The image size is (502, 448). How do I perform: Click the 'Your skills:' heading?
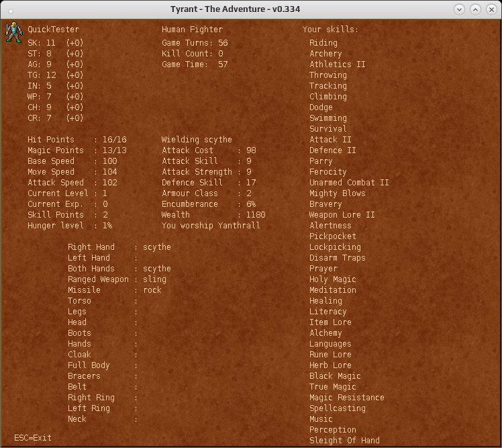click(x=330, y=30)
